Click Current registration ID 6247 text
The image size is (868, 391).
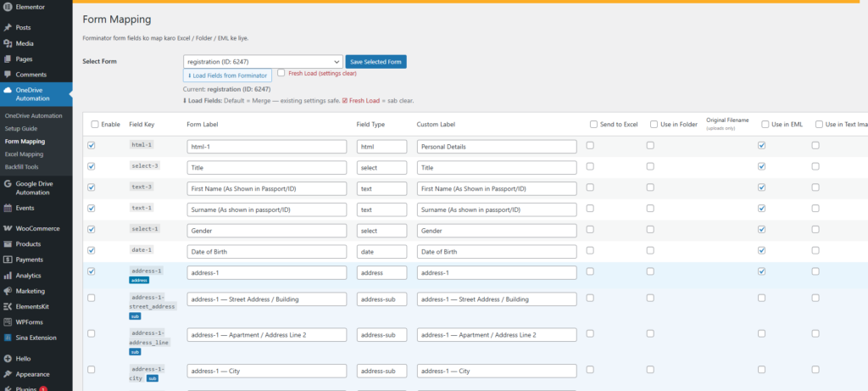226,88
